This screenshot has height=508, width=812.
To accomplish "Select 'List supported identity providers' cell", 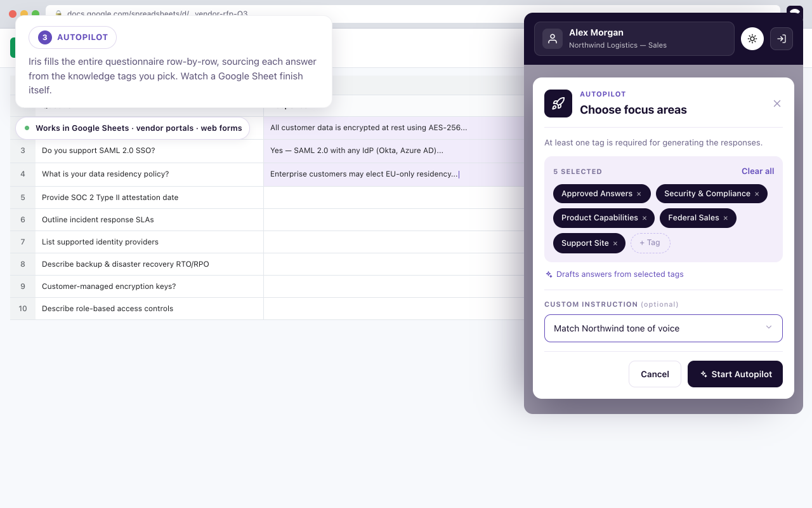I will (150, 242).
